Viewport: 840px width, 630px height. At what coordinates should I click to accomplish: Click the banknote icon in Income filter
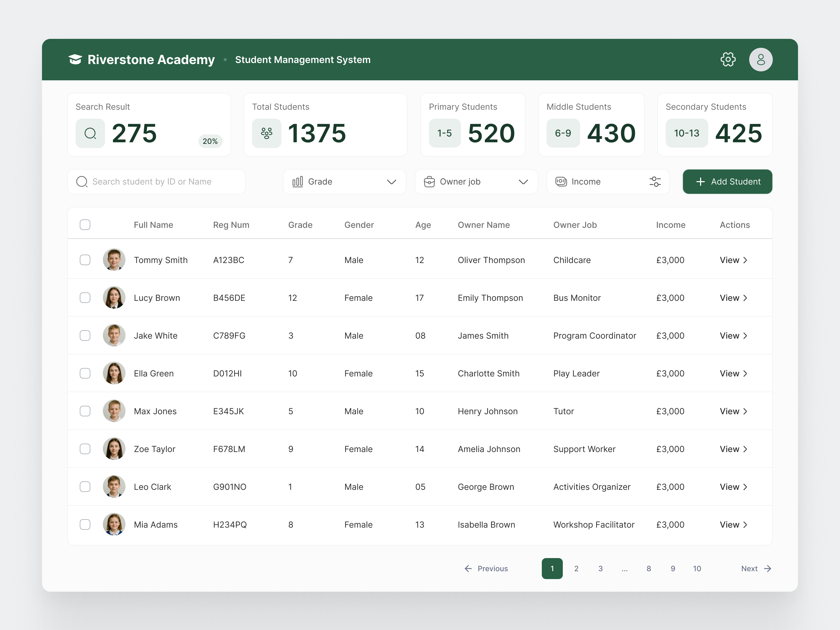click(x=561, y=182)
